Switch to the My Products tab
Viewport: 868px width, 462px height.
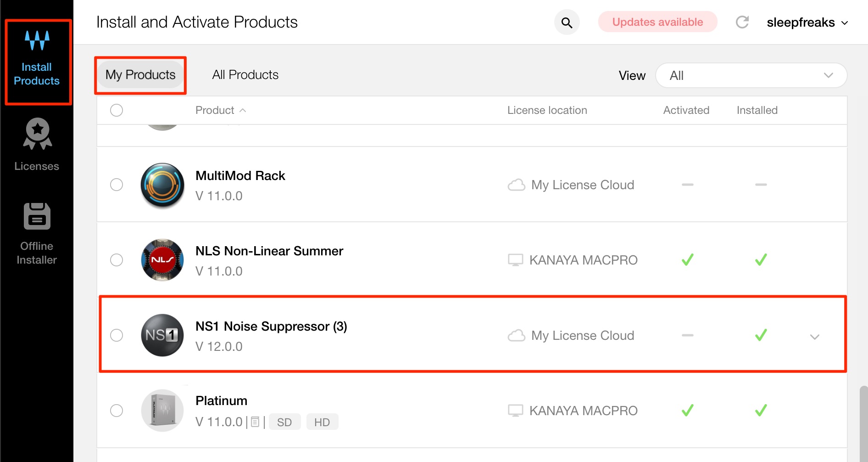pyautogui.click(x=140, y=75)
